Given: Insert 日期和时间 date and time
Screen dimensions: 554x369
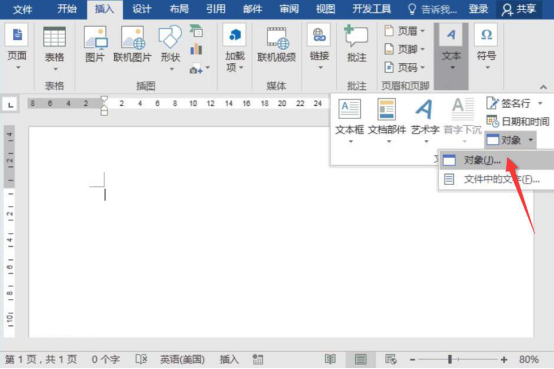Looking at the screenshot, I should coord(518,122).
